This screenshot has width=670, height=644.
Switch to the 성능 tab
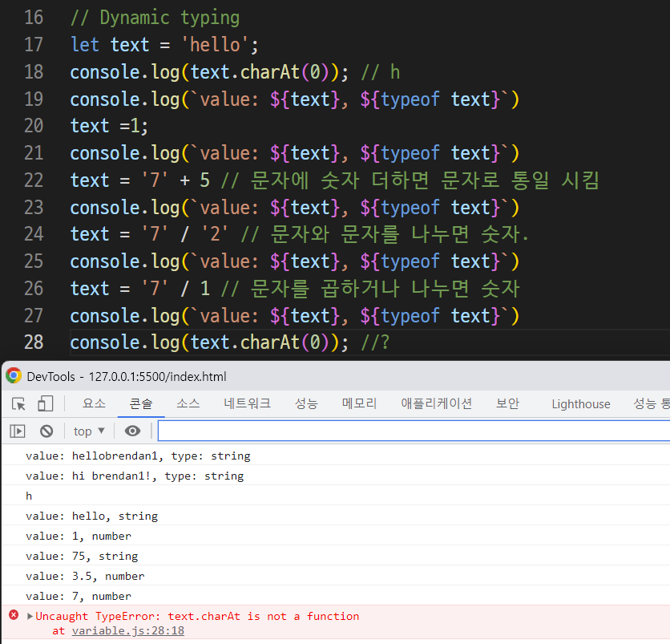point(306,403)
